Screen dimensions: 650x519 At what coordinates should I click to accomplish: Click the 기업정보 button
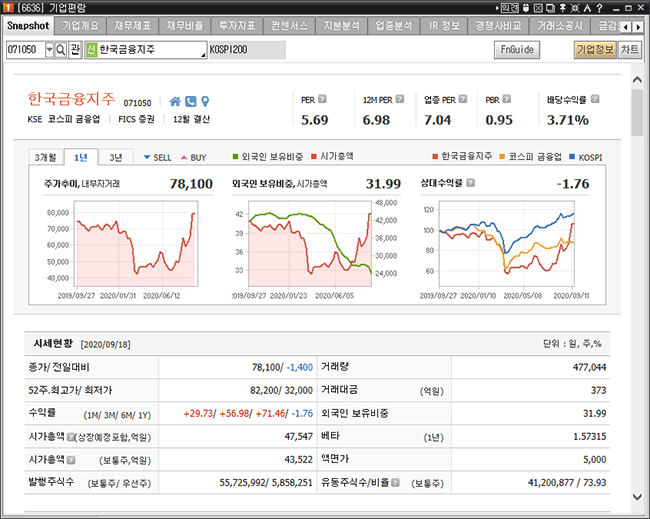(595, 50)
